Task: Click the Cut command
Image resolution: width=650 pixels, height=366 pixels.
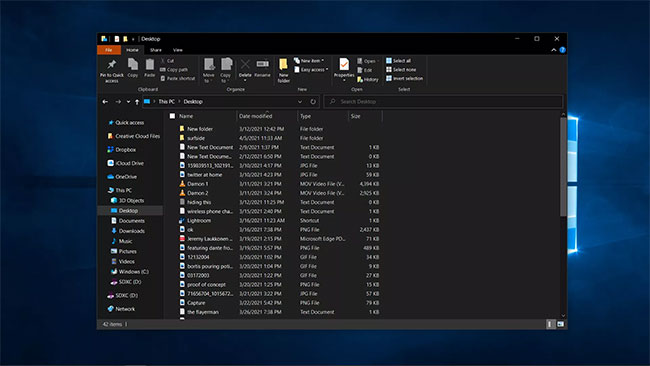Action: coord(167,61)
